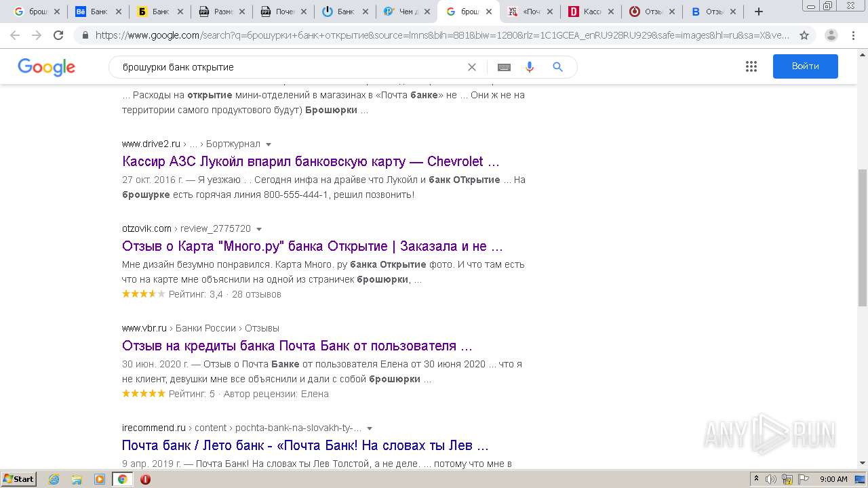Open the on-screen keyboard input tool
The width and height of the screenshot is (868, 488).
(504, 67)
